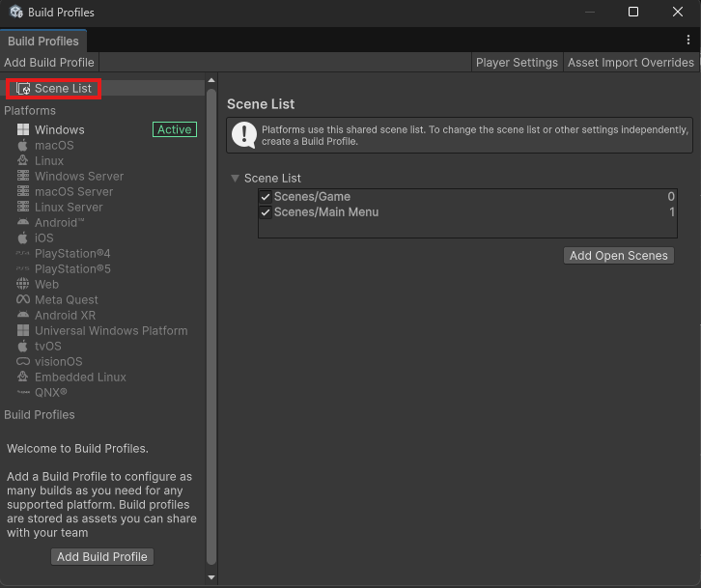Click the PlayStation 4 logo icon
Viewport: 701px width, 588px height.
pyautogui.click(x=23, y=254)
